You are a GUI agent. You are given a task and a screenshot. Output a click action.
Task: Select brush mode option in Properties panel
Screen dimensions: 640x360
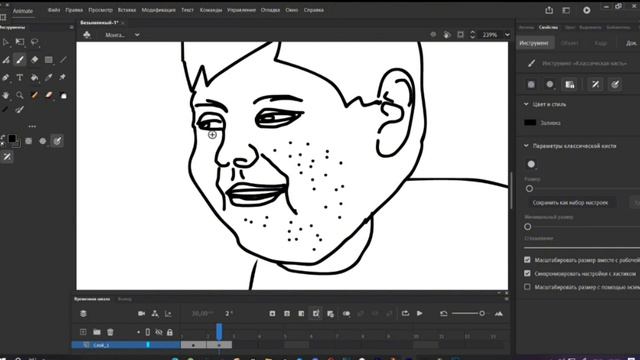click(550, 84)
